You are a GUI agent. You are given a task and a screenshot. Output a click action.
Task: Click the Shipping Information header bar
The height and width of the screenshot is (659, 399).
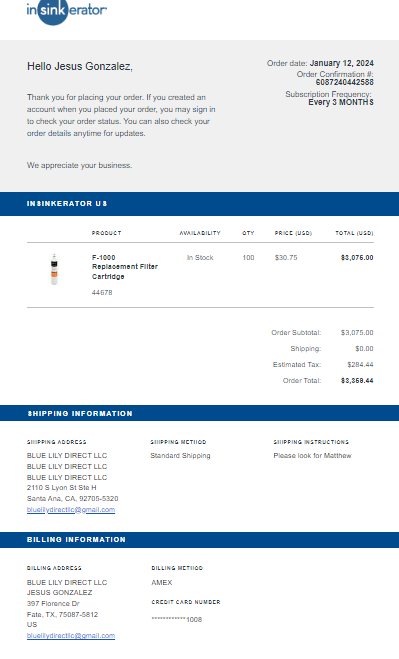coord(199,413)
